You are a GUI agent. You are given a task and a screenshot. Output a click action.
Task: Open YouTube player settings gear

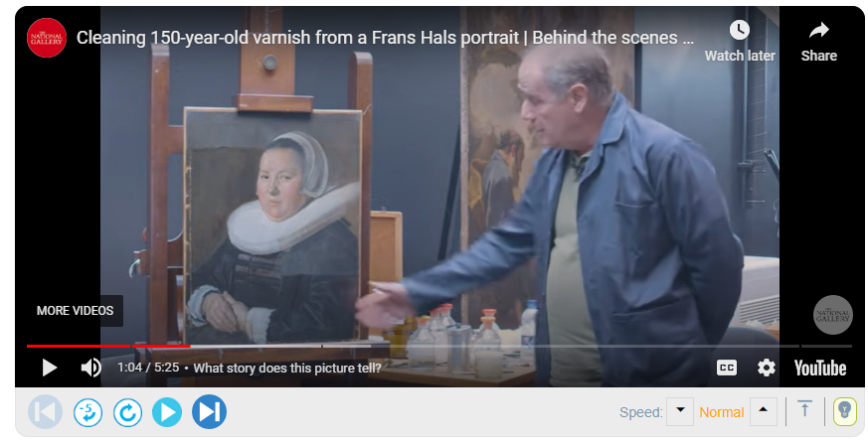click(x=767, y=368)
